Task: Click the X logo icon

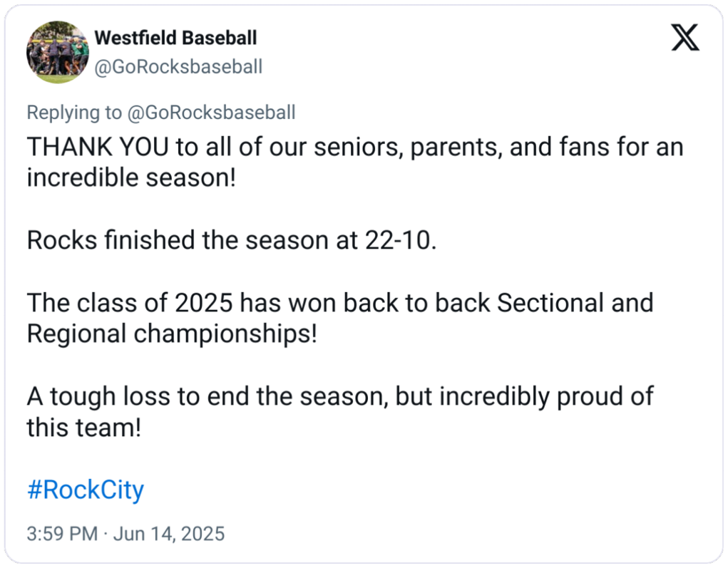Action: click(x=685, y=38)
